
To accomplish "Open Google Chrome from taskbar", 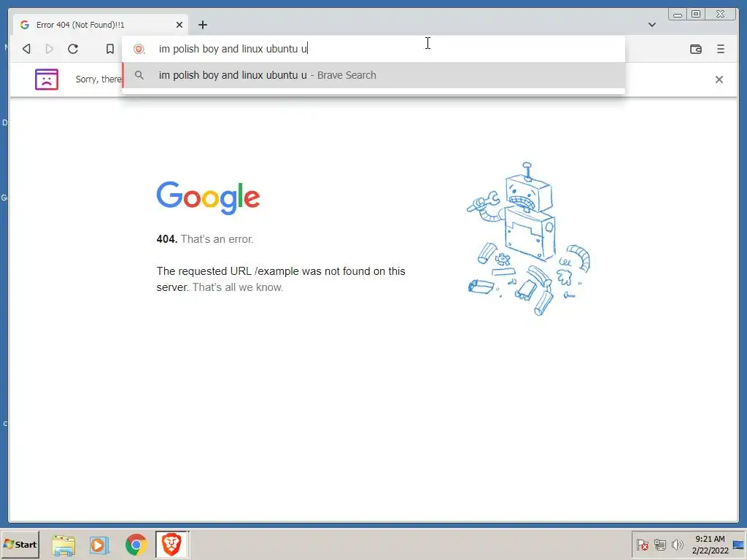I will 136,545.
